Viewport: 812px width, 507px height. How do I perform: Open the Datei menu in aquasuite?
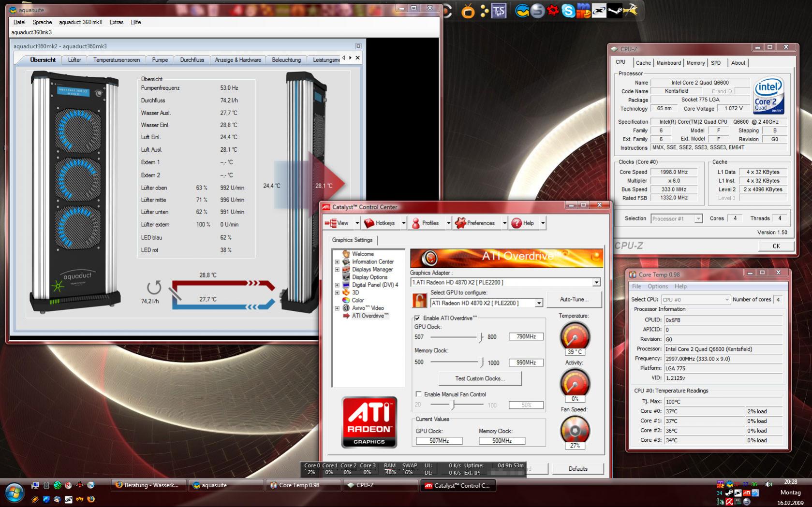click(19, 22)
